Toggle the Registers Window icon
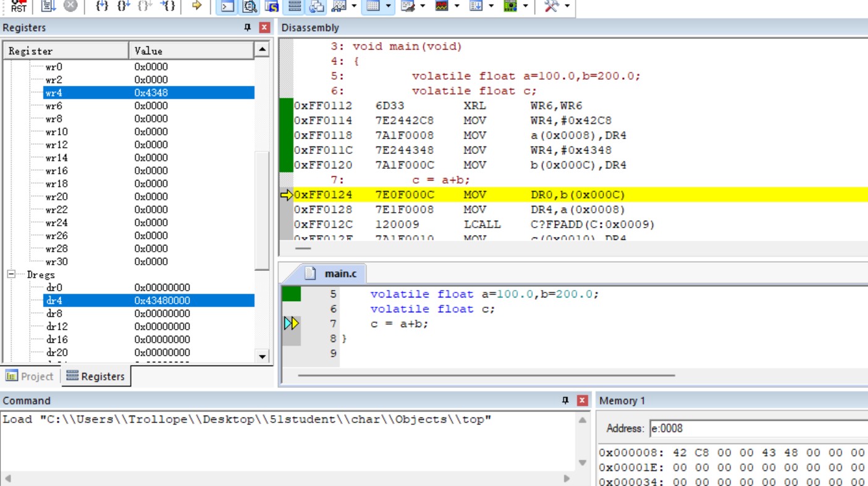This screenshot has width=868, height=486. click(295, 6)
